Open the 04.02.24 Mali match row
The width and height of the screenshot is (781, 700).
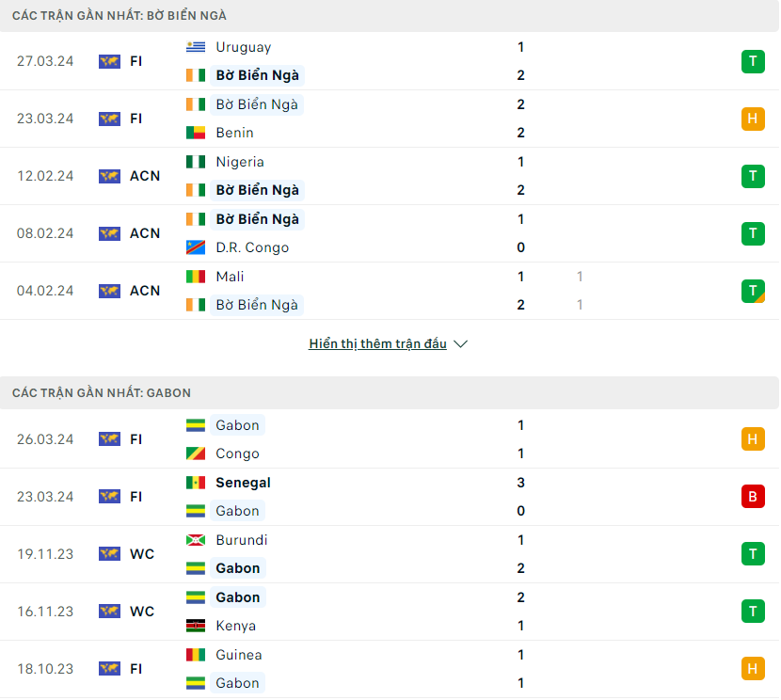(x=390, y=291)
